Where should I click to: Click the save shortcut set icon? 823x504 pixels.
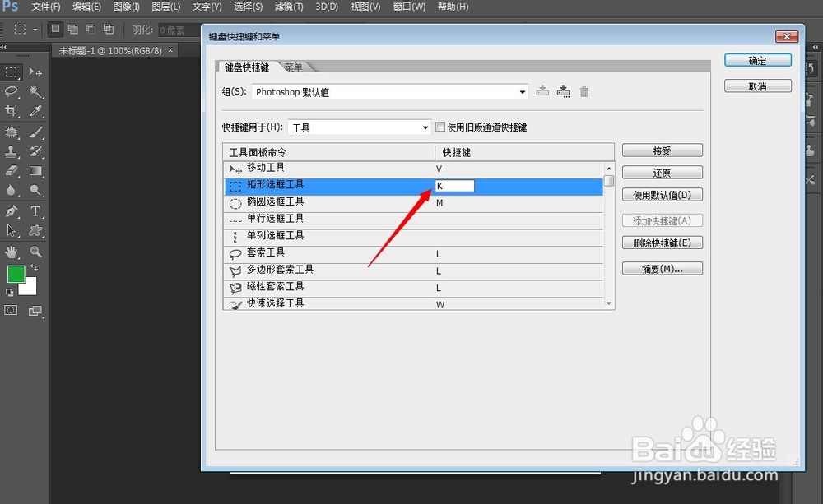563,91
